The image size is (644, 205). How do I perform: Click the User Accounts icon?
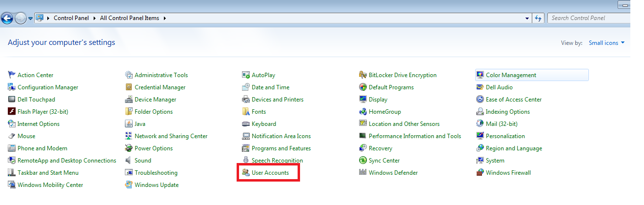click(x=246, y=172)
